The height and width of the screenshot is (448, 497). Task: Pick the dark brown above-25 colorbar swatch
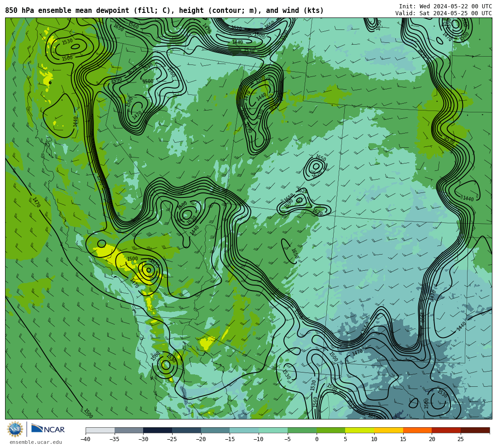pyautogui.click(x=475, y=430)
